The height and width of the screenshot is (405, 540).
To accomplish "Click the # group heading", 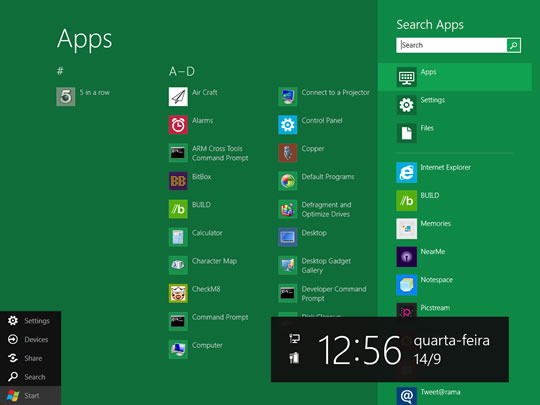I will 60,71.
